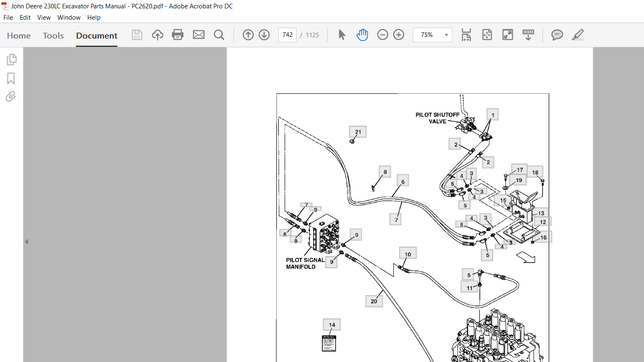The width and height of the screenshot is (644, 362).
Task: Click part callout 20 on hose
Action: point(374,301)
